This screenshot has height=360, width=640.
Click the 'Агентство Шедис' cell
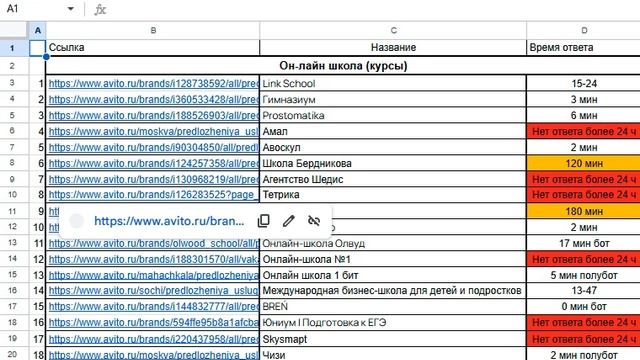(x=393, y=179)
